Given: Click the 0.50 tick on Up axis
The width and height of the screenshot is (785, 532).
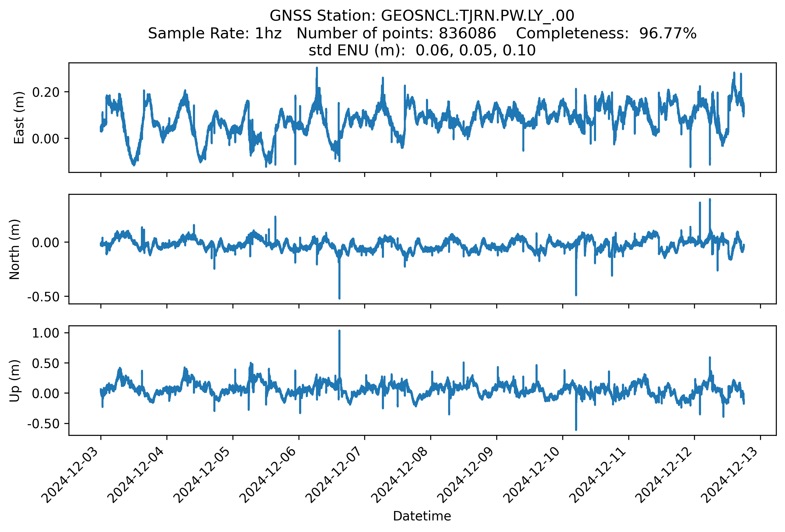Looking at the screenshot, I should click(x=46, y=363).
